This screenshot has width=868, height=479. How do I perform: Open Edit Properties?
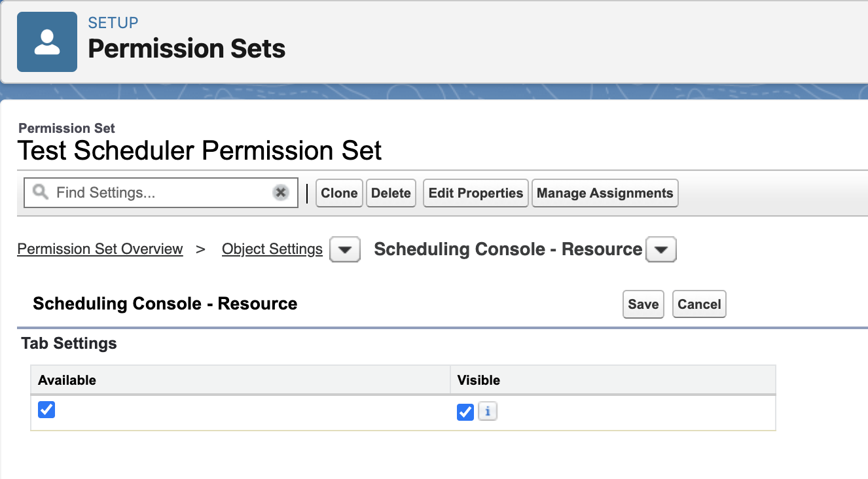(x=476, y=193)
